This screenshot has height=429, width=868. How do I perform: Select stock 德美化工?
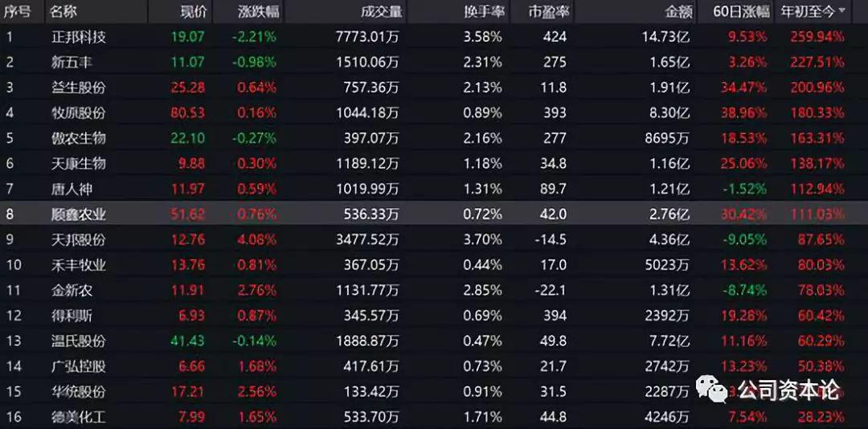pos(78,417)
